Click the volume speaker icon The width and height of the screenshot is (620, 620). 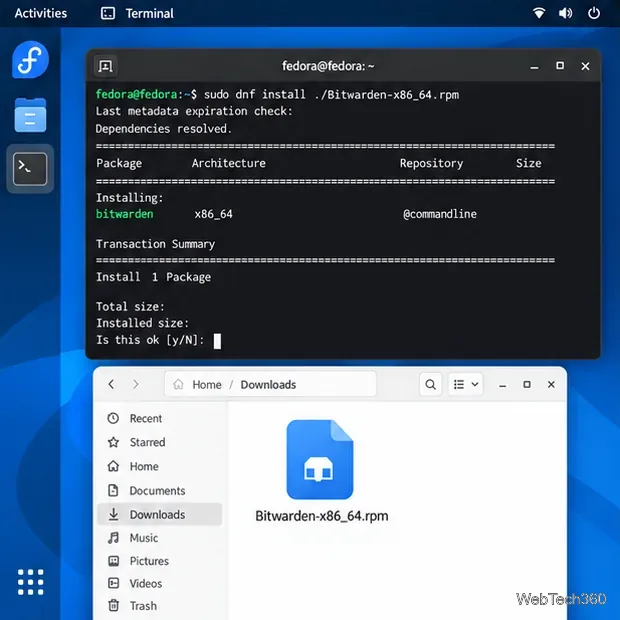[565, 13]
